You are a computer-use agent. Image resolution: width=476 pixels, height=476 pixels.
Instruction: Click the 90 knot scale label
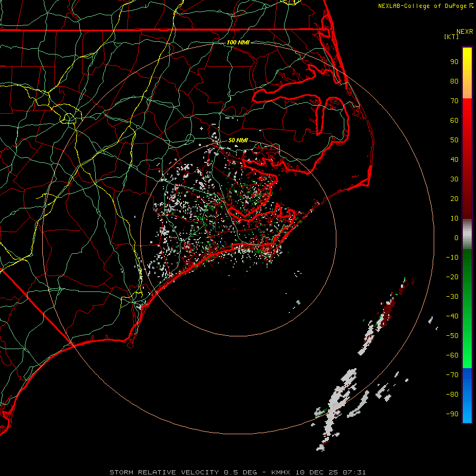coord(454,62)
